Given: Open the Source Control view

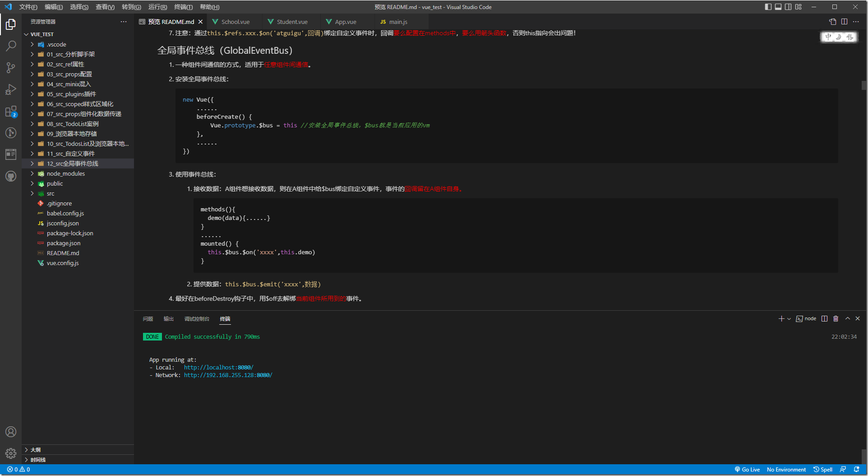Looking at the screenshot, I should [x=11, y=68].
